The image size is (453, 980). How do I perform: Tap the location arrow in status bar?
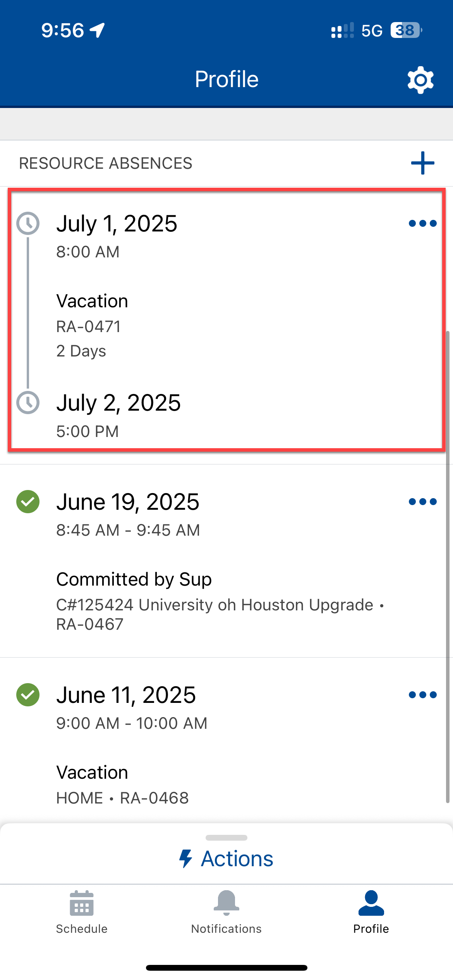click(97, 30)
